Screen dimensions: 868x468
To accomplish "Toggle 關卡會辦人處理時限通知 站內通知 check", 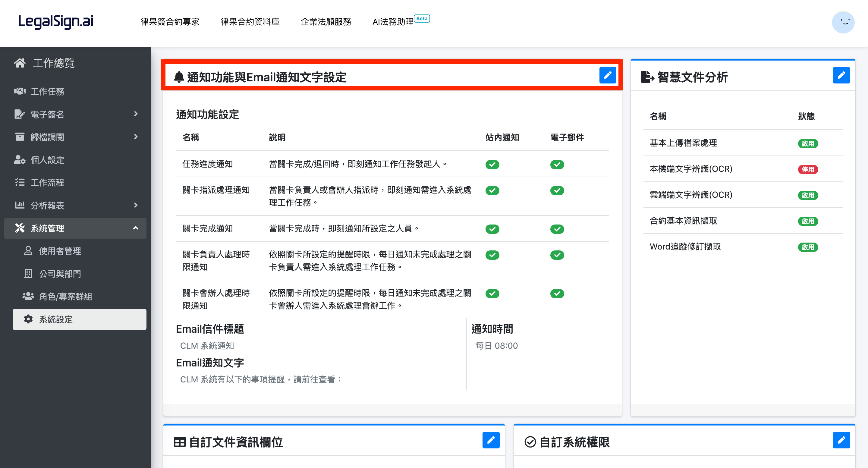I will [492, 294].
